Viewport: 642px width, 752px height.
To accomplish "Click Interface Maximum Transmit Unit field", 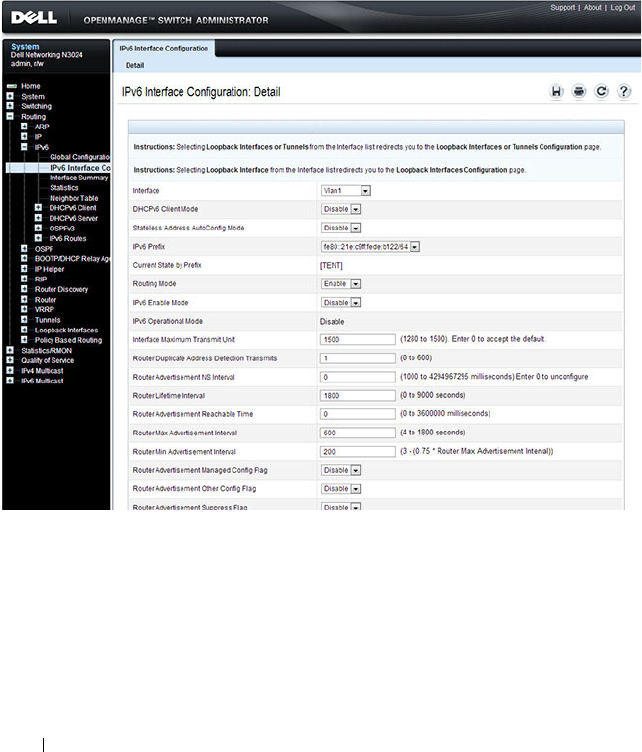I will pos(358,340).
